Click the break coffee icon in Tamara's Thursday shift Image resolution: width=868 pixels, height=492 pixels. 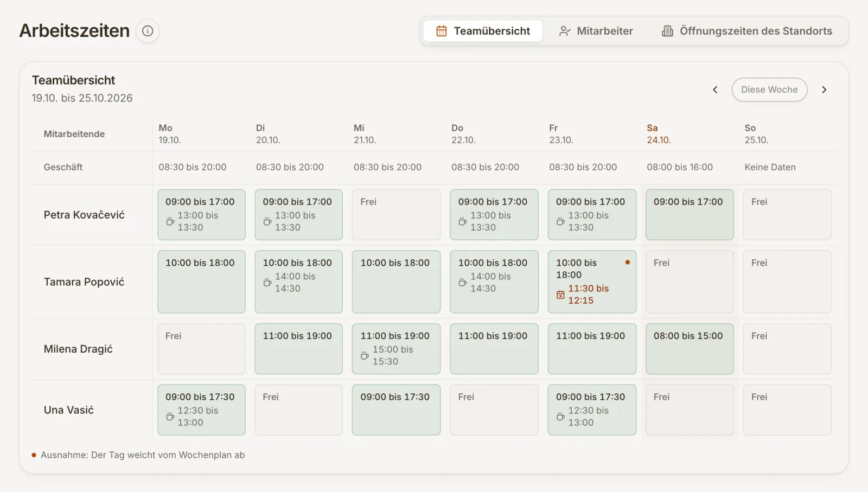(463, 283)
